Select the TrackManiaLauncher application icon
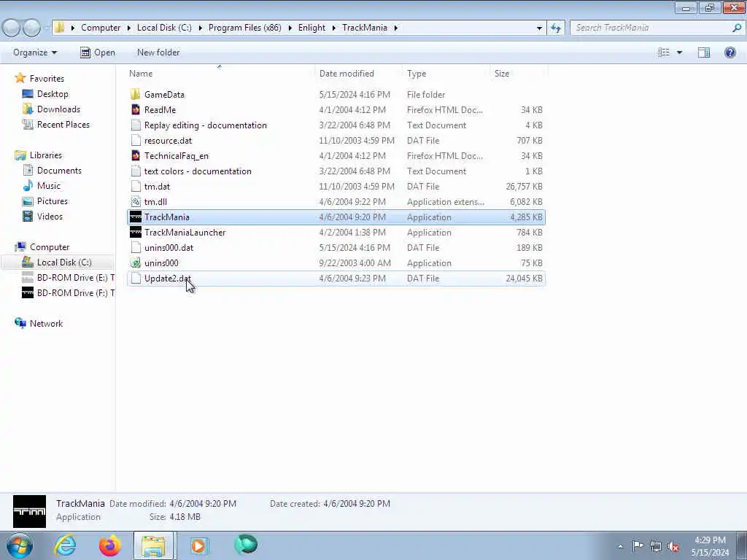The width and height of the screenshot is (747, 560). [135, 233]
